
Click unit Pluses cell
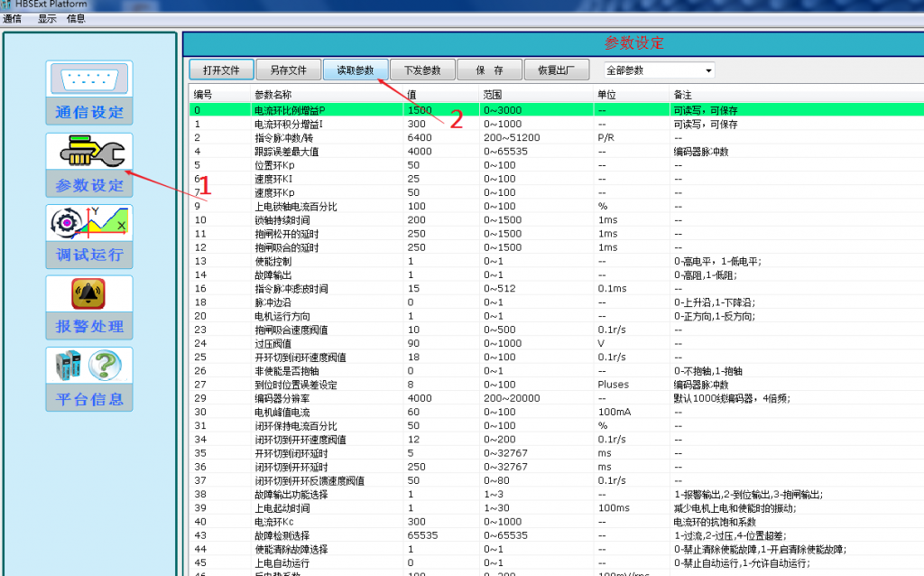click(x=613, y=385)
